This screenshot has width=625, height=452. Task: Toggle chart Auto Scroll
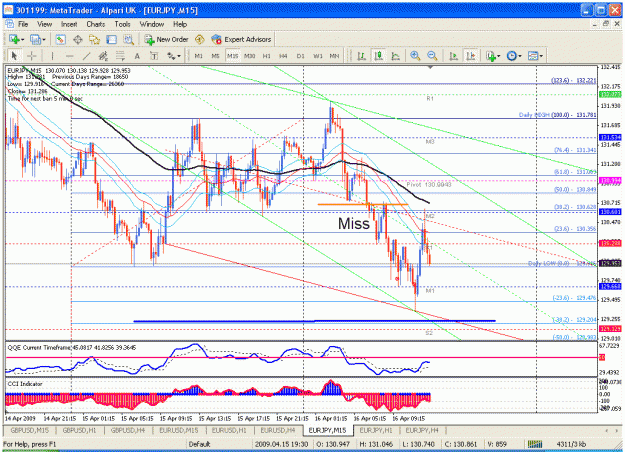pos(453,56)
